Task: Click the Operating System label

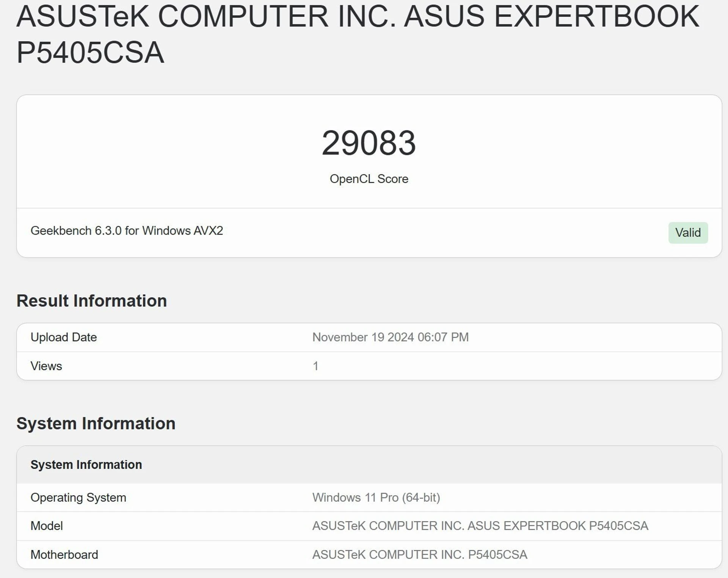Action: coord(78,498)
